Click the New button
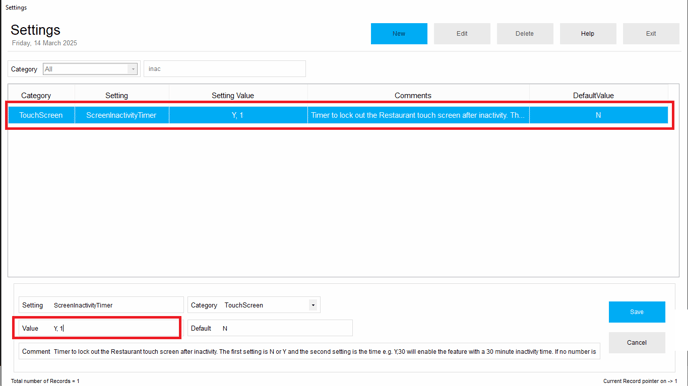688x386 pixels. (x=399, y=34)
